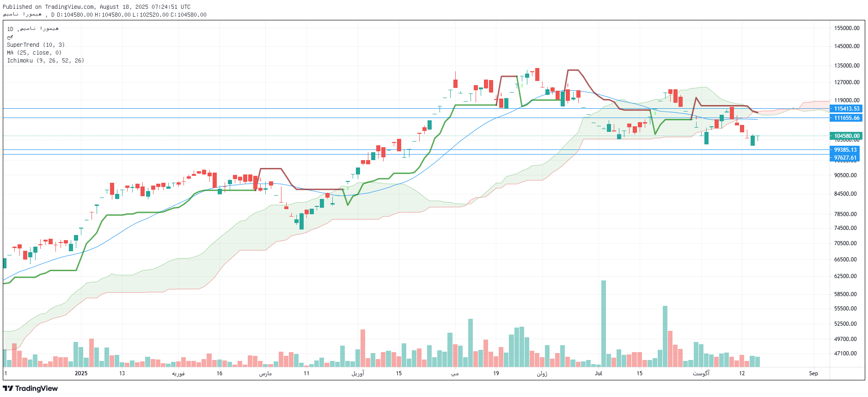Select the current price label 104580.00
The width and height of the screenshot is (868, 397).
click(846, 136)
